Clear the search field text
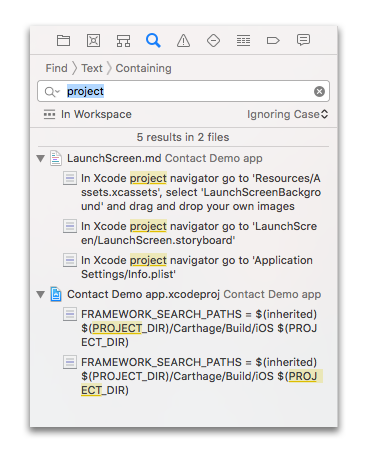Image resolution: width=369 pixels, height=454 pixels. click(x=319, y=91)
